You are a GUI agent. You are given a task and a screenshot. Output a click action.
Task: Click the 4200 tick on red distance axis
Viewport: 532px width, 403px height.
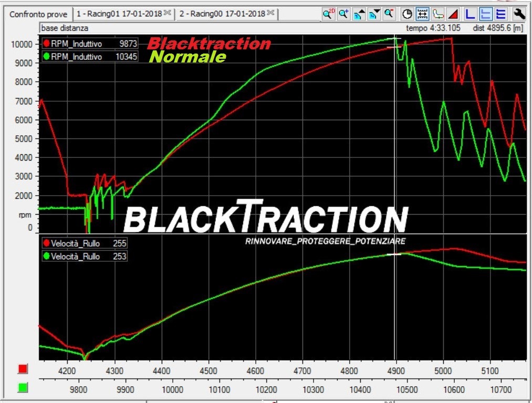click(x=67, y=371)
